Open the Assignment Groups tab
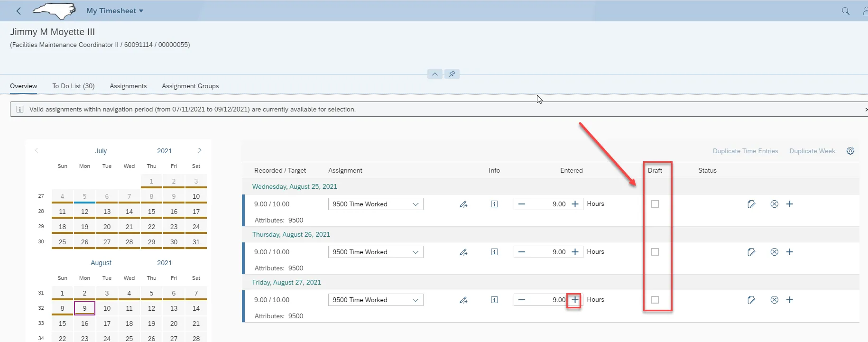Viewport: 868px width, 342px height. pos(190,86)
